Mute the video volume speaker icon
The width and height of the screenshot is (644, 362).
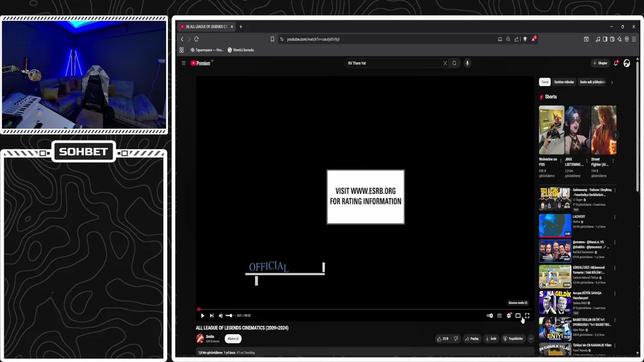click(x=220, y=316)
